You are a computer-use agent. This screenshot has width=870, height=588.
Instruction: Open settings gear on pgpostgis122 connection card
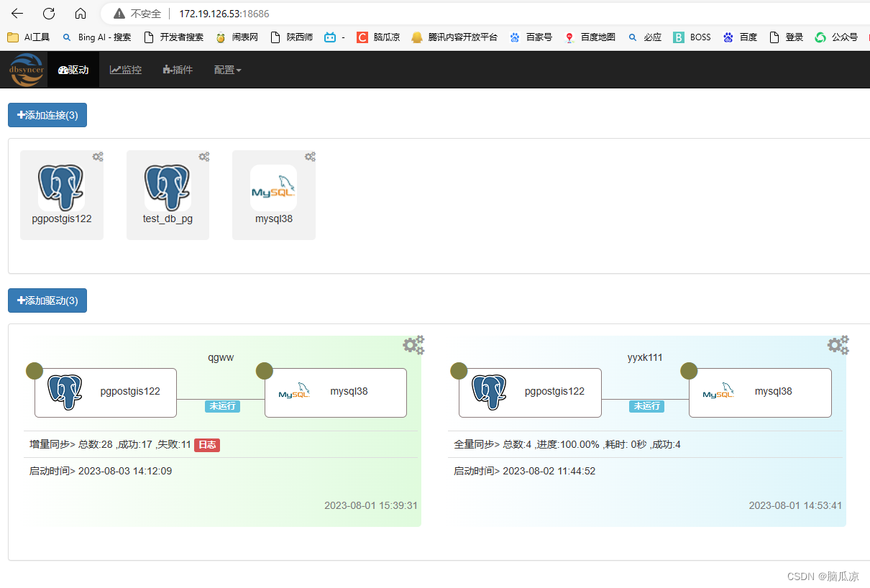[97, 157]
